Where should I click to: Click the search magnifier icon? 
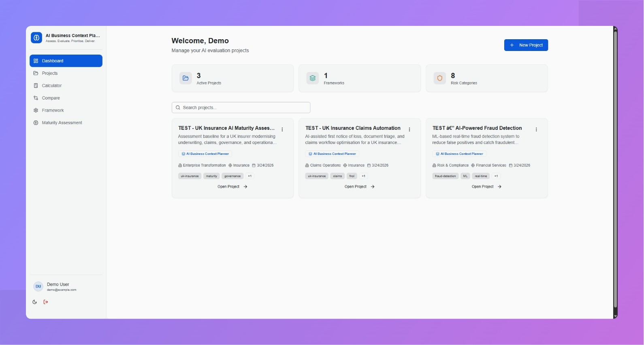pos(178,108)
